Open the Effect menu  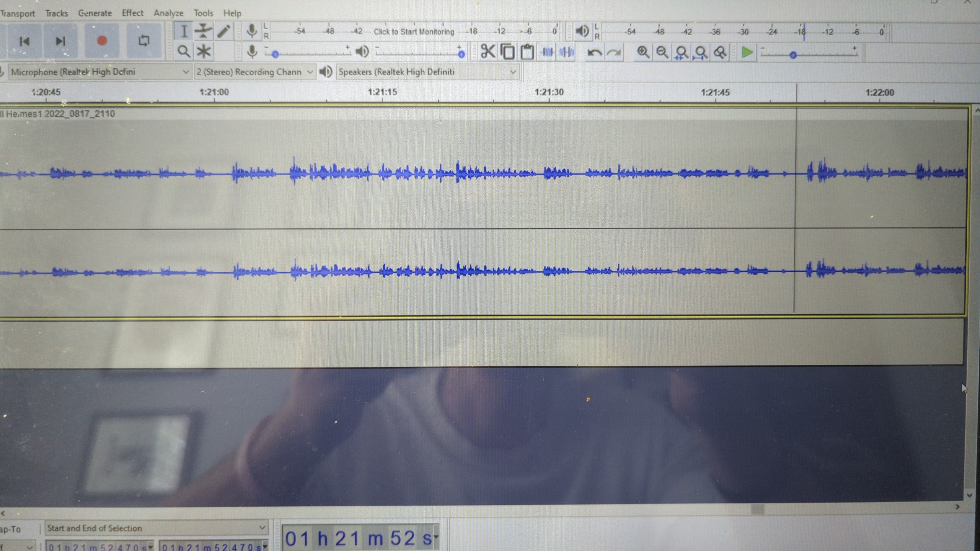[x=132, y=13]
